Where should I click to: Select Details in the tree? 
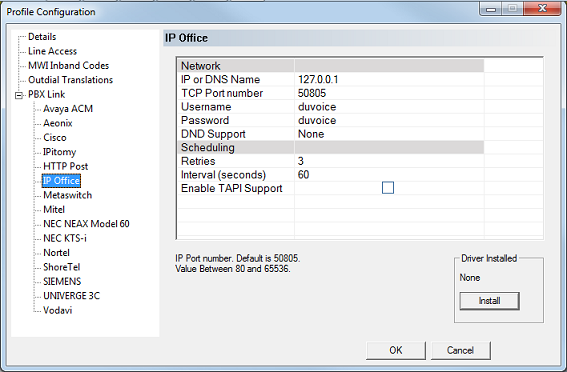click(x=42, y=37)
